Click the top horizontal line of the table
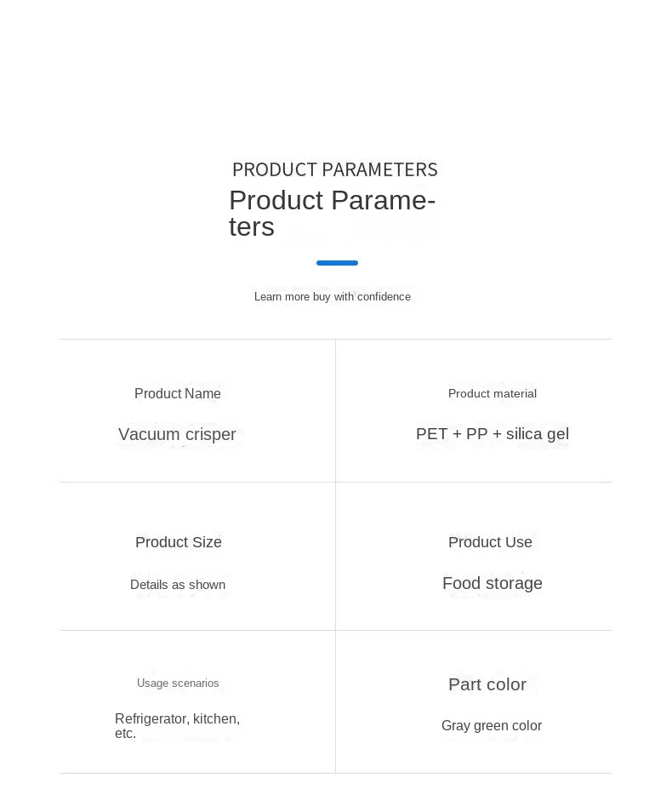Viewport: 672px width, 812px height. point(335,339)
